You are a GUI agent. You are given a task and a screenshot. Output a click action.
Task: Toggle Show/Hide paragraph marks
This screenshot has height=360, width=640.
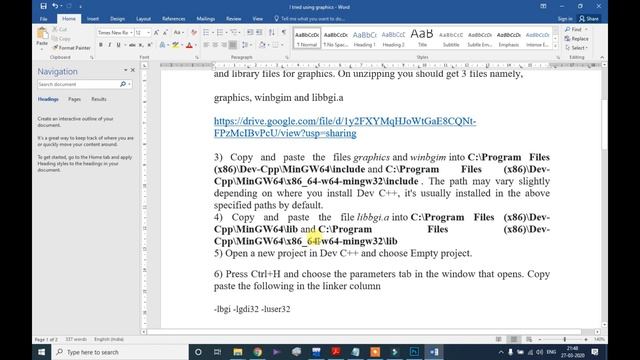pos(284,32)
